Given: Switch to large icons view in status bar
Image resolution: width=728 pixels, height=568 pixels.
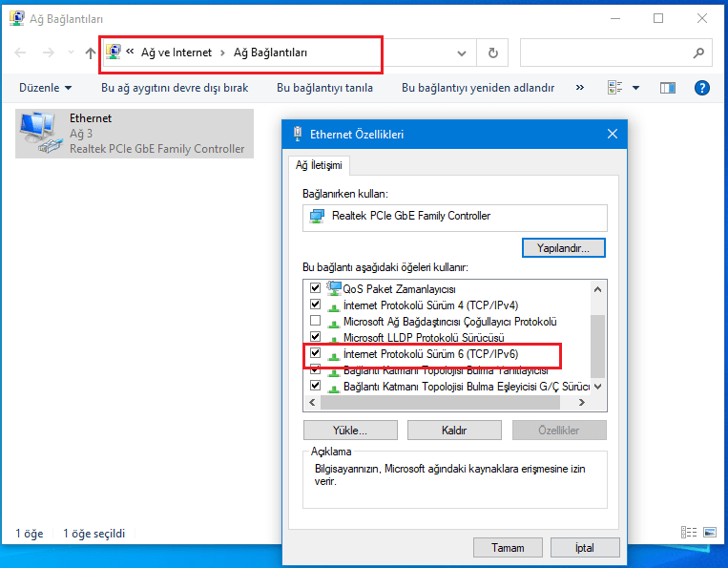Looking at the screenshot, I should (x=710, y=533).
